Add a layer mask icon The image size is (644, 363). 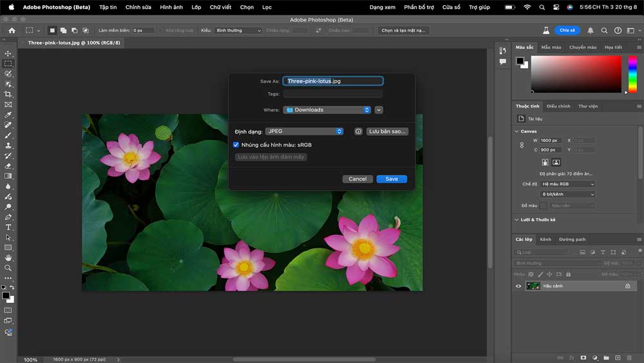[x=583, y=358]
